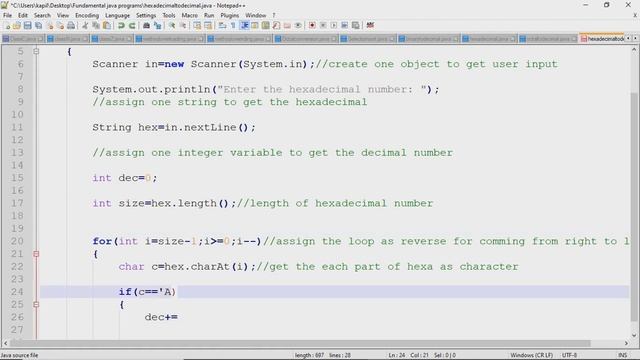The image size is (640, 360).
Task: Paste clipboard with the Paste icon
Action: point(107,26)
